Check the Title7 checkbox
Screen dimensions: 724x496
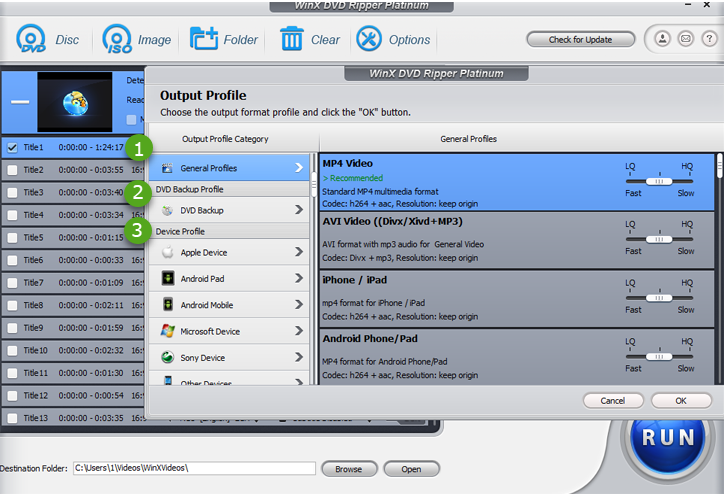click(x=12, y=283)
